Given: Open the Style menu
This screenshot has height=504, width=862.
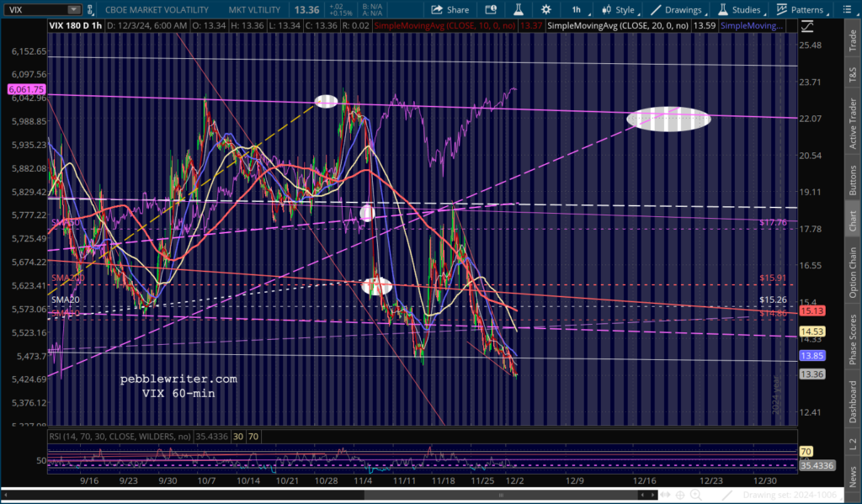Looking at the screenshot, I should pyautogui.click(x=620, y=9).
